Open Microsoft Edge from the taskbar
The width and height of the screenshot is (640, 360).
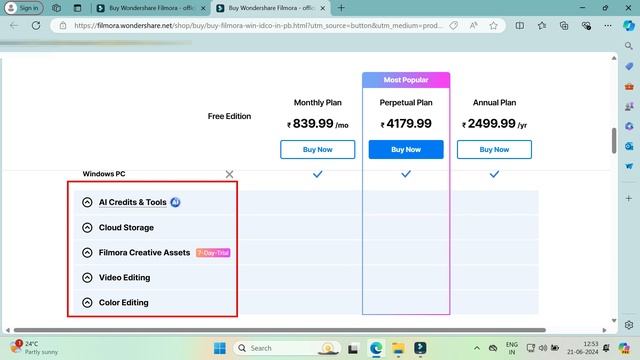[376, 348]
